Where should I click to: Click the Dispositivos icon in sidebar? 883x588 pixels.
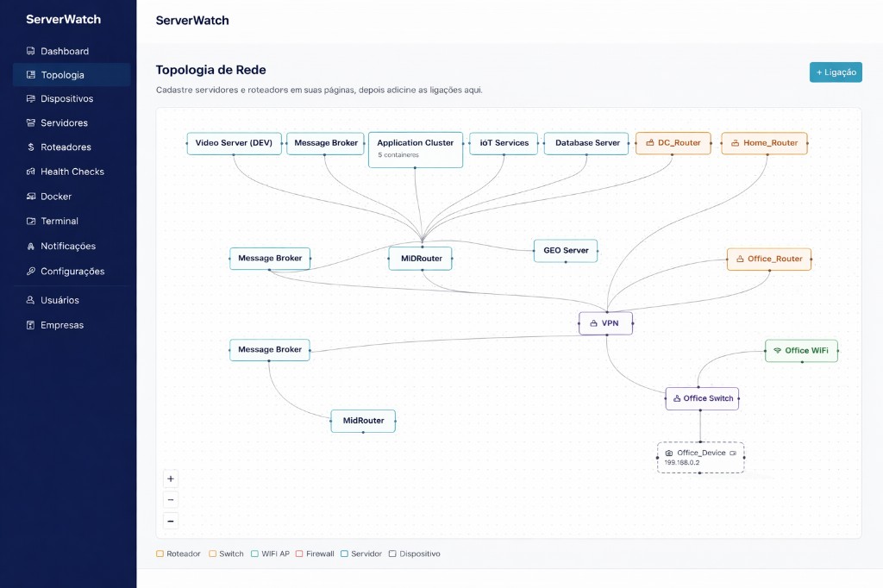click(31, 99)
